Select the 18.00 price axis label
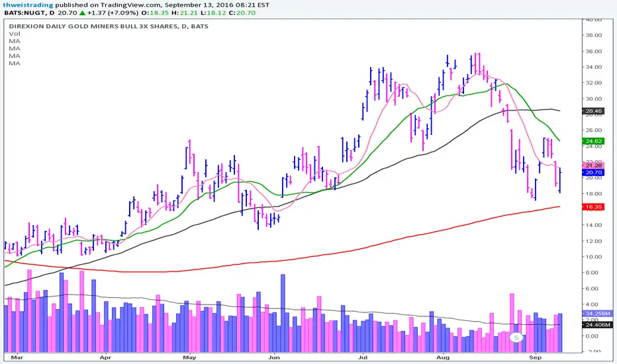This screenshot has height=364, width=617. click(x=594, y=194)
